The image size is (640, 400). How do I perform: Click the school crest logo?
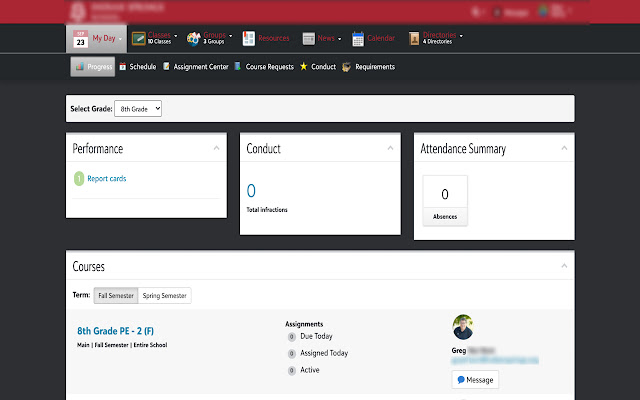point(78,11)
